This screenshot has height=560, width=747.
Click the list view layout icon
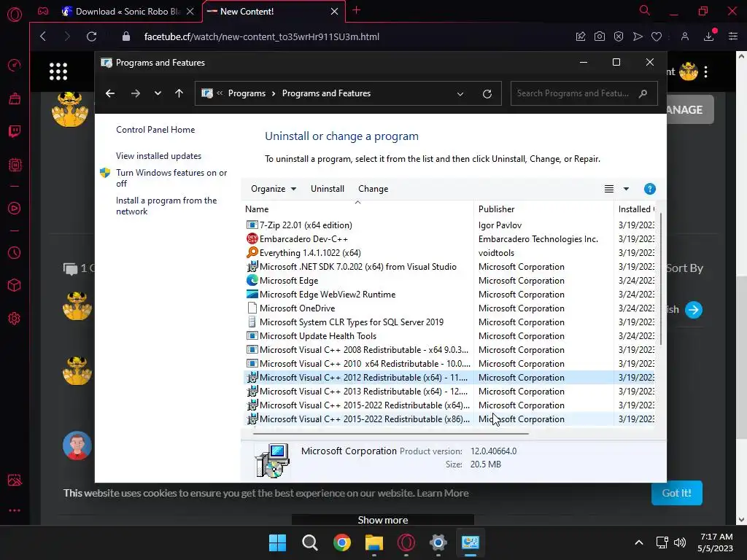[609, 189]
